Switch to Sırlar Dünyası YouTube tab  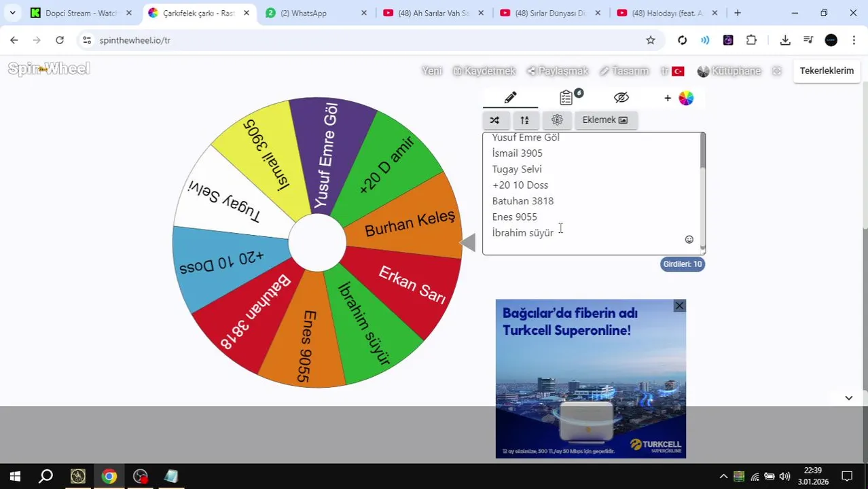(x=551, y=13)
